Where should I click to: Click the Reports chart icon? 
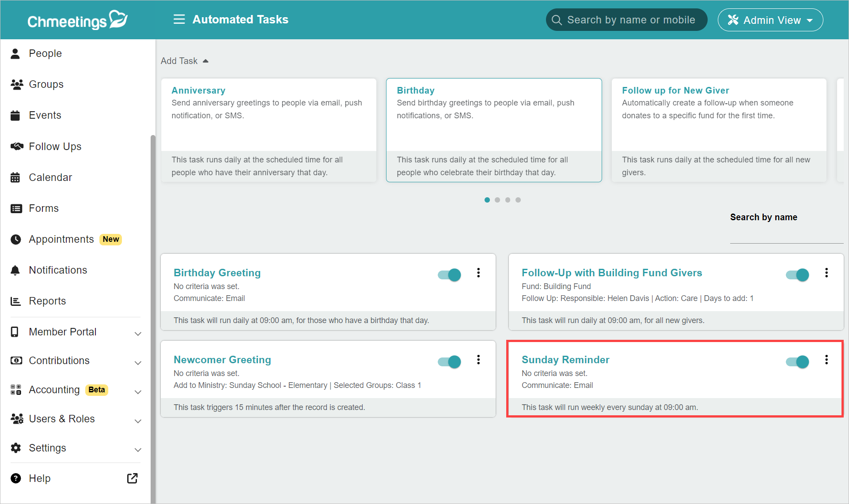(15, 301)
